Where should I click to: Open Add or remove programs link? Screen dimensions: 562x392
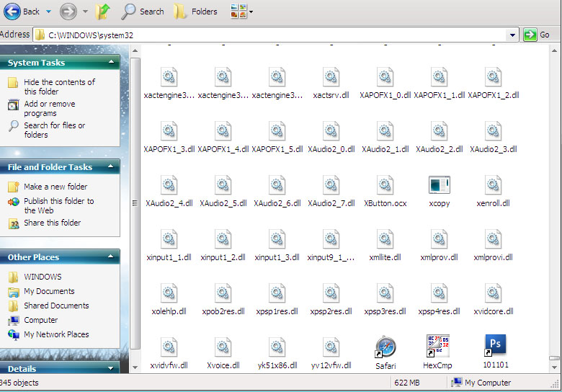[x=50, y=108]
